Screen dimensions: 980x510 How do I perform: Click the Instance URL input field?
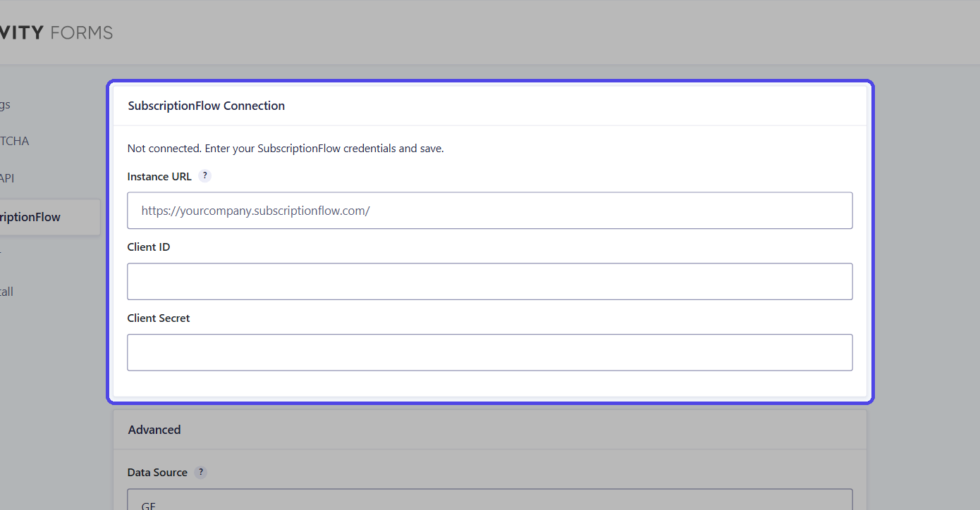point(490,211)
